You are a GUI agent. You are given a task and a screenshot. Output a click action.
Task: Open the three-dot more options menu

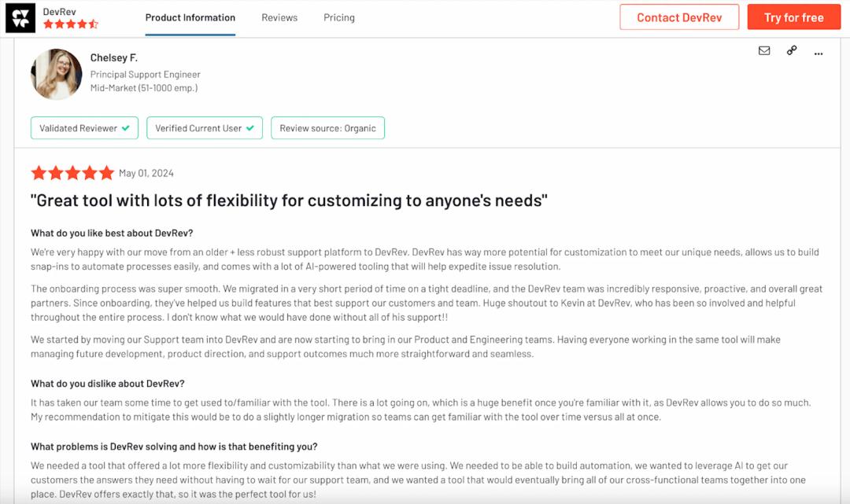tap(819, 53)
